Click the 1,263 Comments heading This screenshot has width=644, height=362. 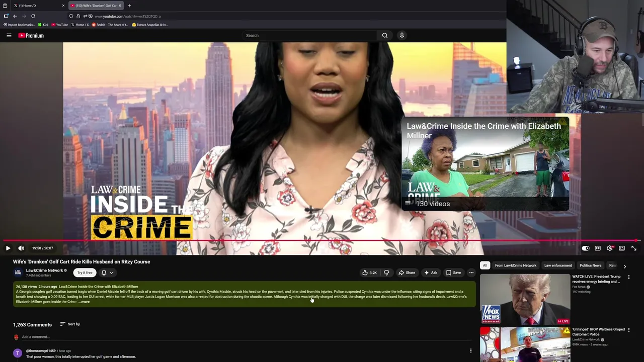(32, 325)
